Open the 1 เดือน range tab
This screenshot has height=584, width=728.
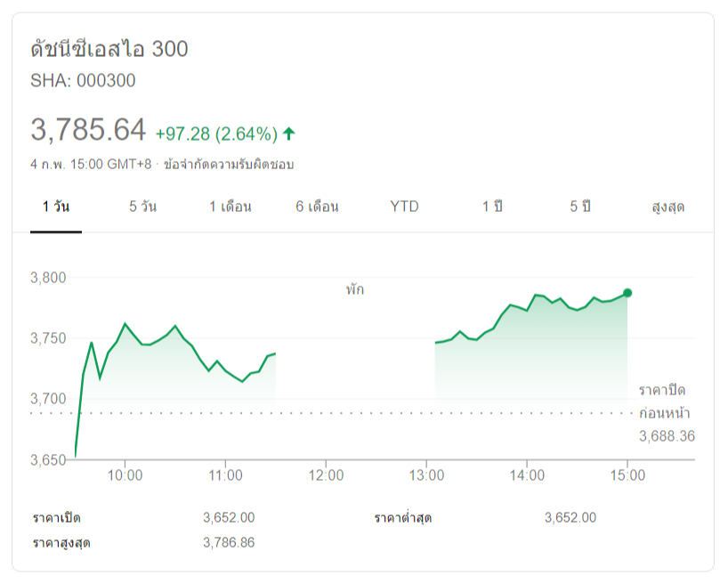(x=231, y=207)
